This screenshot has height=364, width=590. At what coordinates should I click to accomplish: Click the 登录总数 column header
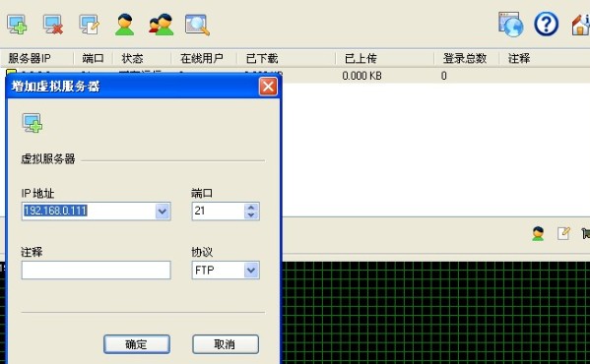point(467,59)
